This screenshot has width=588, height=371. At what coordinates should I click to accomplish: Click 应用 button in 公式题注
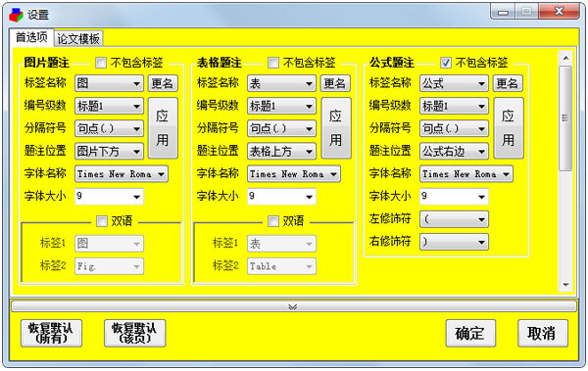click(x=509, y=128)
